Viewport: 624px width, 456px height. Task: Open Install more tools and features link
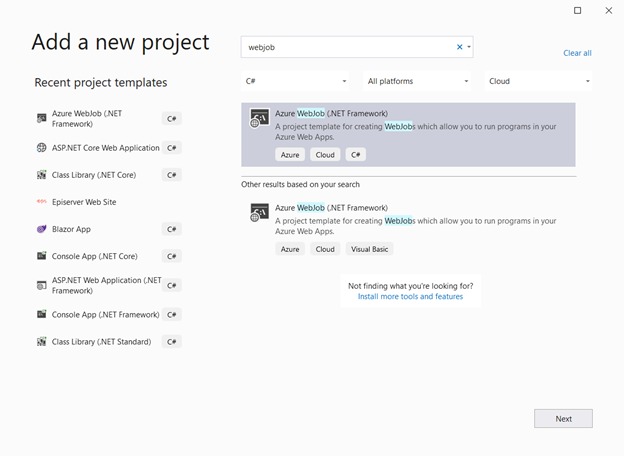410,297
